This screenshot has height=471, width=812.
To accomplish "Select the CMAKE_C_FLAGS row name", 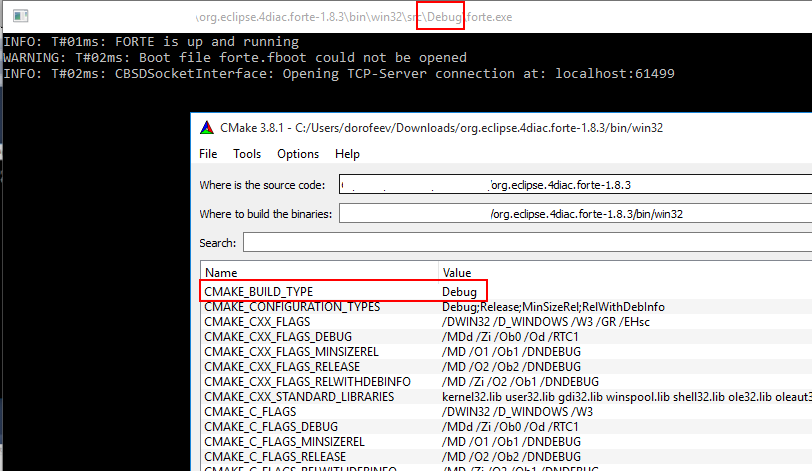I will click(250, 412).
